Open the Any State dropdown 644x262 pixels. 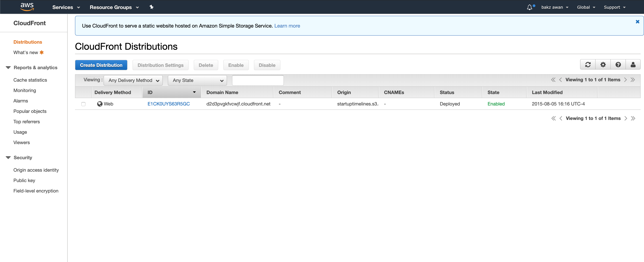(x=197, y=80)
